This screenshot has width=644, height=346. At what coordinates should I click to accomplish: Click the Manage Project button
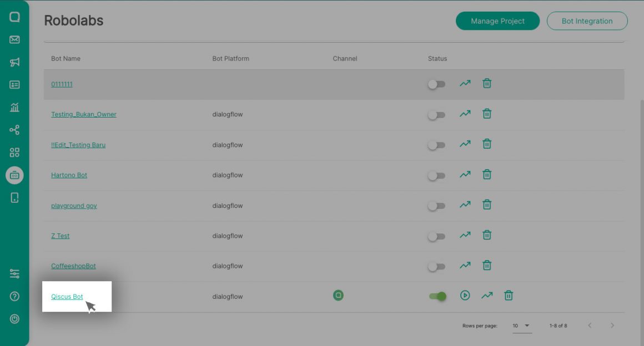click(497, 21)
